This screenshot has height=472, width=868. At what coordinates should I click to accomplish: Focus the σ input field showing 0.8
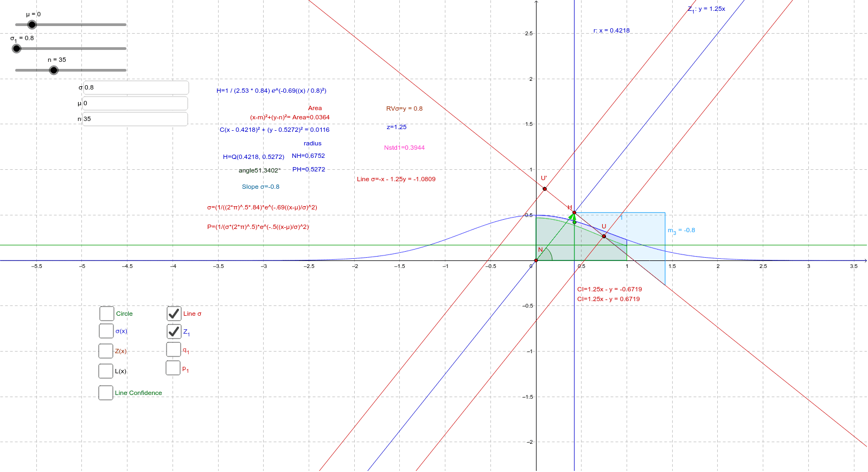click(x=136, y=87)
